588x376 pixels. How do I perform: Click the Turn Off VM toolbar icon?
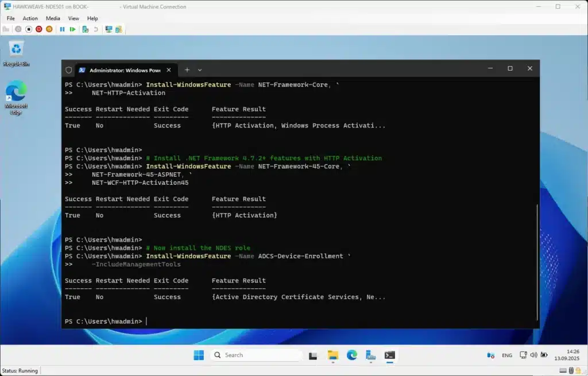[x=29, y=29]
